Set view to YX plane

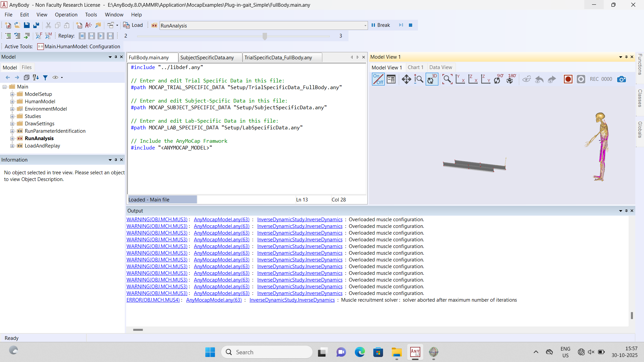click(x=460, y=79)
